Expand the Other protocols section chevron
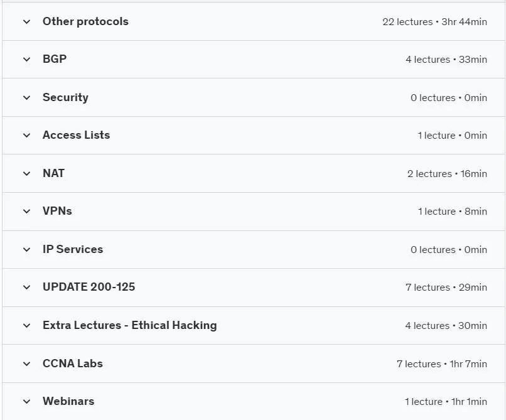This screenshot has width=506, height=420. click(27, 22)
